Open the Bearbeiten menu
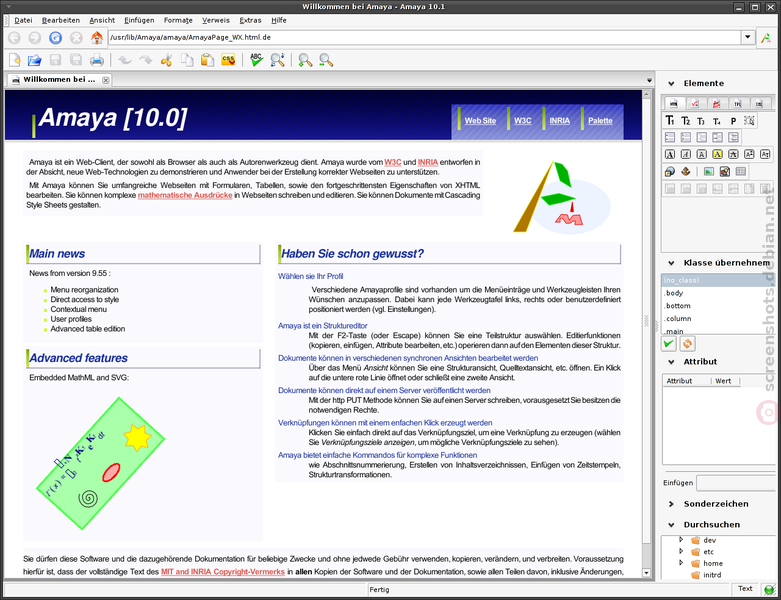The height and width of the screenshot is (600, 781). [x=61, y=20]
